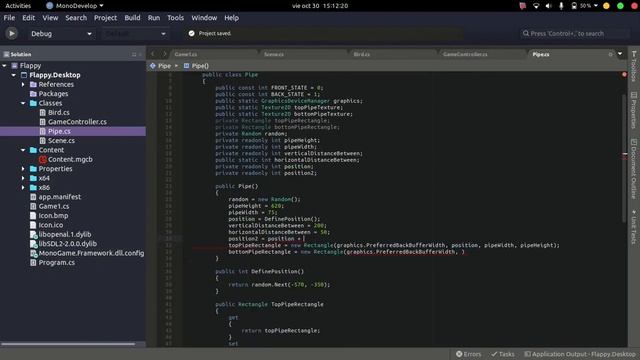Viewport: 640px width, 360px height.
Task: Click the red error indicator in editor
Action: (624, 75)
